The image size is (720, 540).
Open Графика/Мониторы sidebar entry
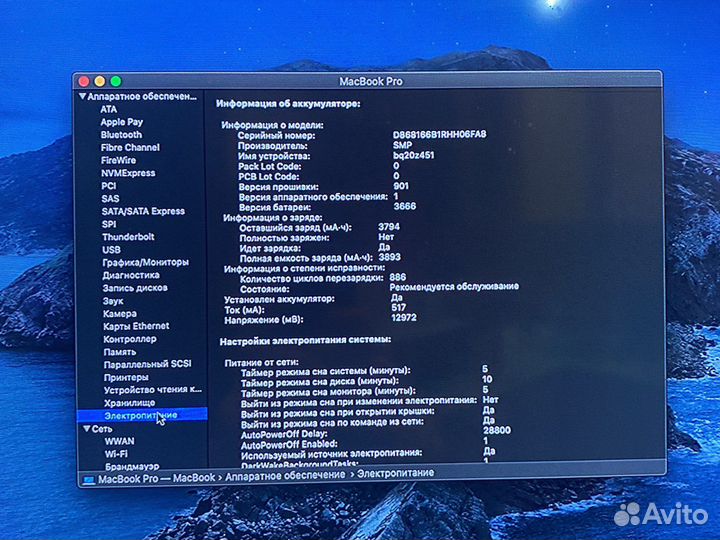click(x=146, y=262)
